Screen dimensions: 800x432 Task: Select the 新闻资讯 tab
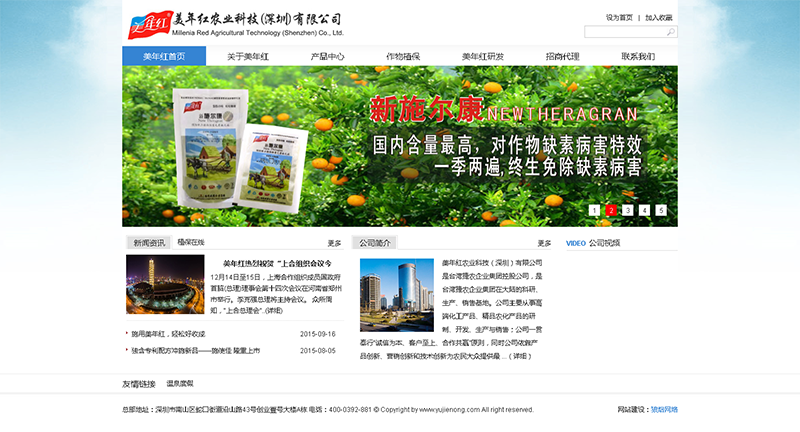[x=148, y=242]
